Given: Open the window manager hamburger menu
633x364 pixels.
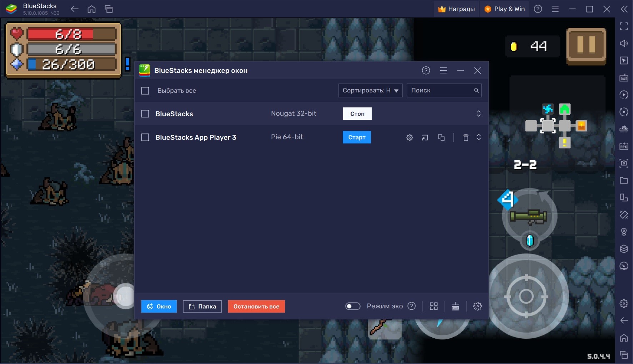Looking at the screenshot, I should pos(443,71).
